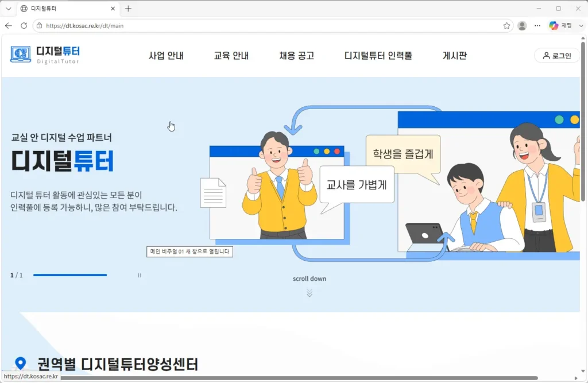This screenshot has height=383, width=588.
Task: Maximize the browser window
Action: pyautogui.click(x=558, y=8)
